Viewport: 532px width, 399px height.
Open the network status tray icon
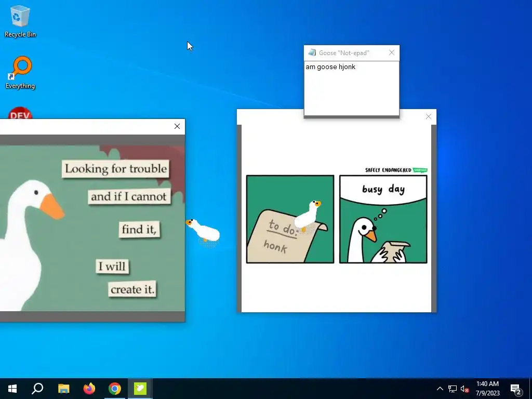453,389
